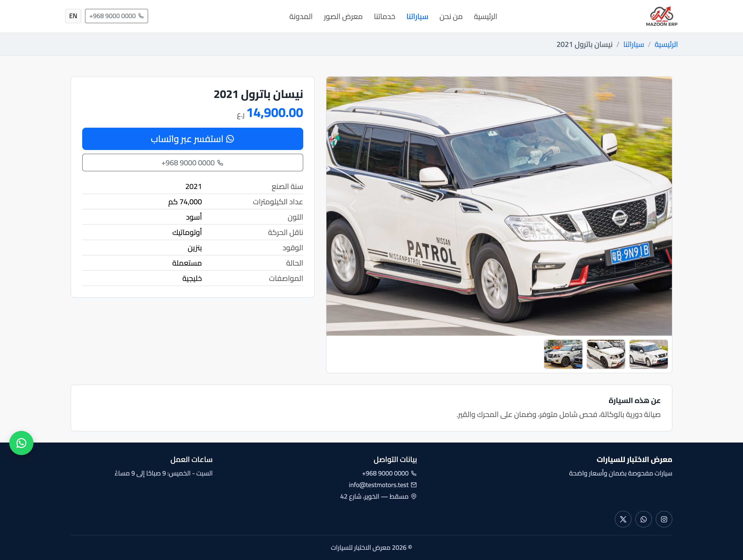
Task: Switch language with the EN button
Action: pos(73,16)
